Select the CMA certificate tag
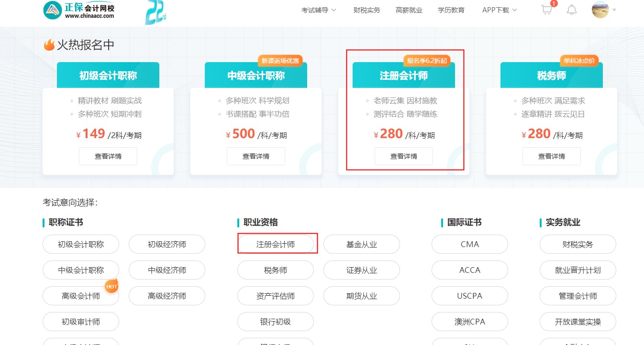 pyautogui.click(x=469, y=244)
